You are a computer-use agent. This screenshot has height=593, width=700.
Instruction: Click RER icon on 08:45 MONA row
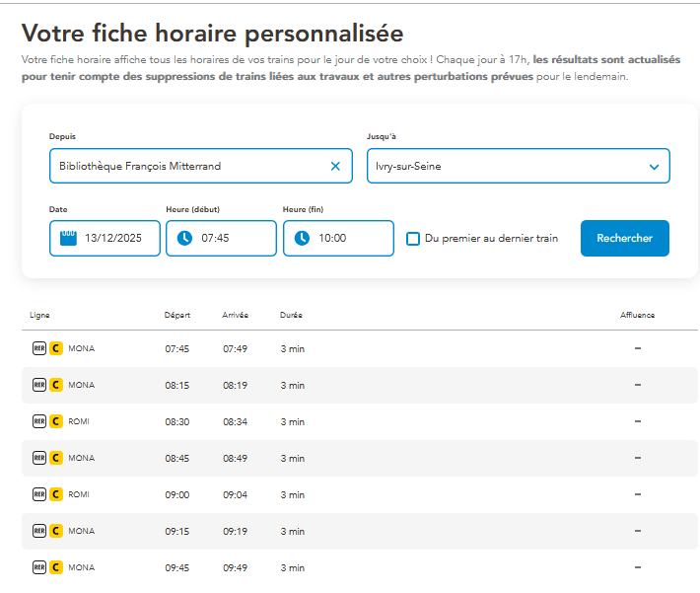pos(39,458)
